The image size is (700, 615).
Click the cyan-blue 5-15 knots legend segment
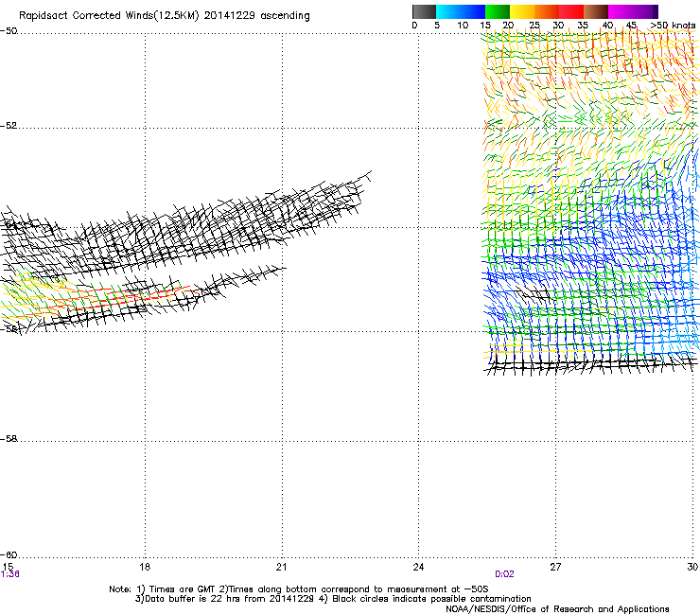(x=461, y=11)
